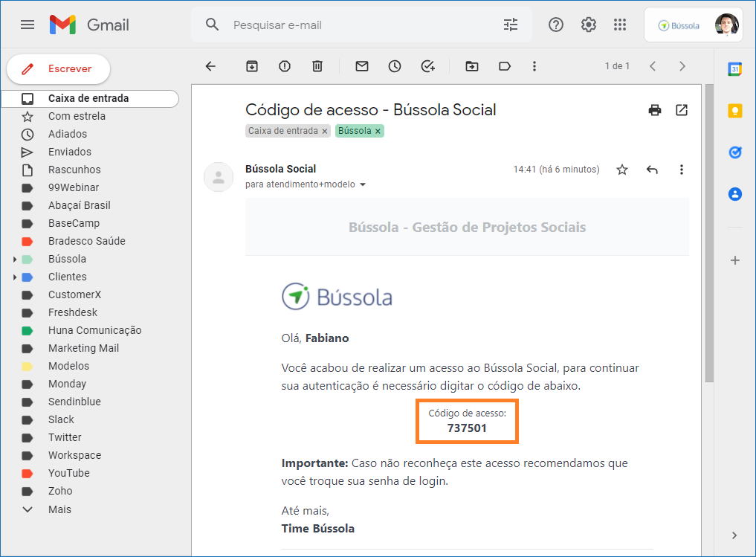Open the account profile picture

[x=726, y=25]
